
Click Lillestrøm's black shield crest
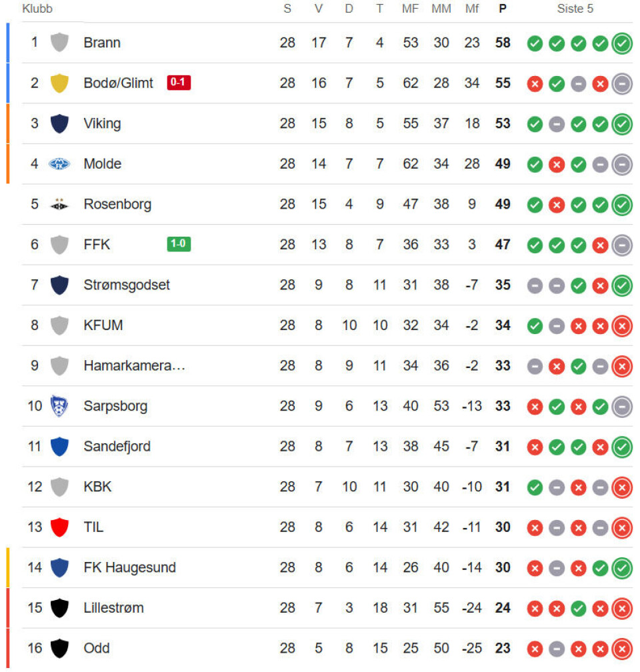pos(59,608)
